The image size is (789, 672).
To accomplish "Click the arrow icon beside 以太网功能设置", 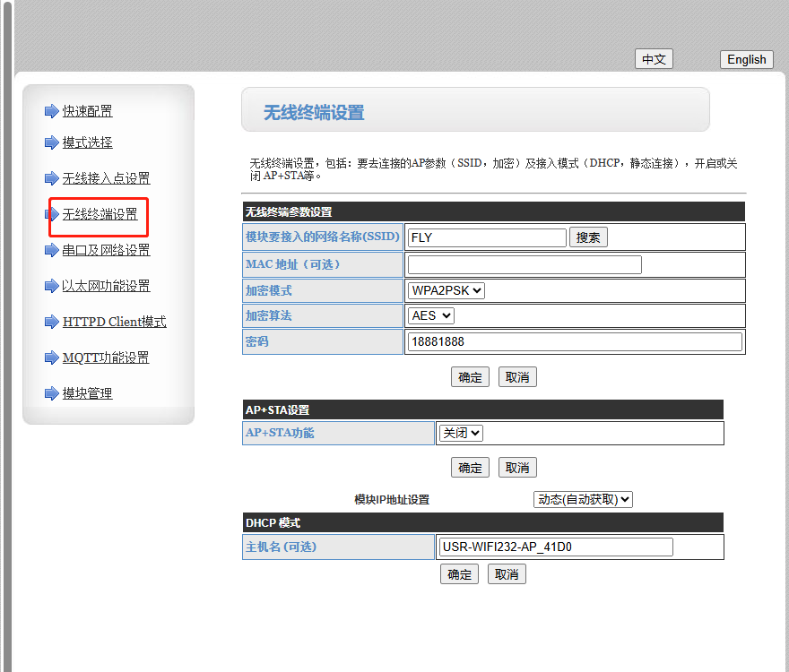I will pos(51,287).
